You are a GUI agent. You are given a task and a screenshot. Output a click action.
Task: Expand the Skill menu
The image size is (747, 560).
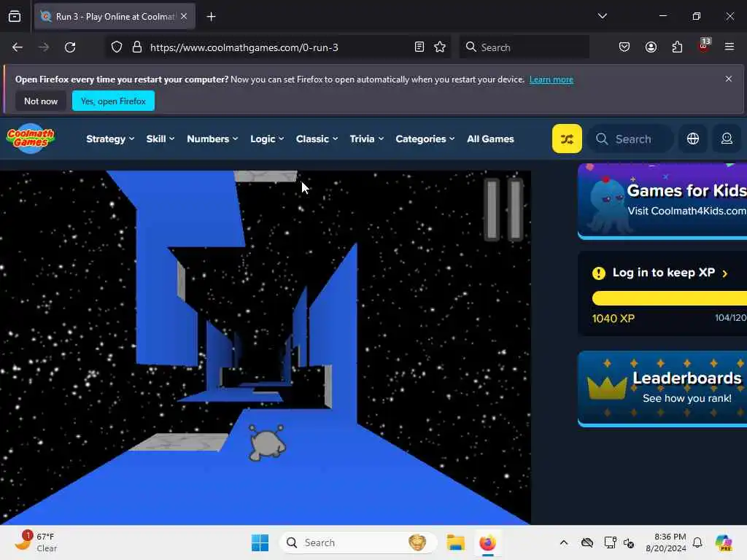point(160,139)
